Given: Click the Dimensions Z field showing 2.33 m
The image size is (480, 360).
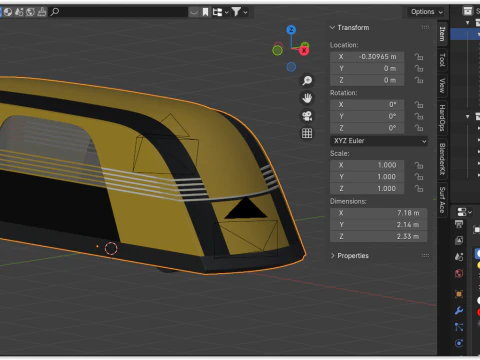Looking at the screenshot, I should click(379, 236).
